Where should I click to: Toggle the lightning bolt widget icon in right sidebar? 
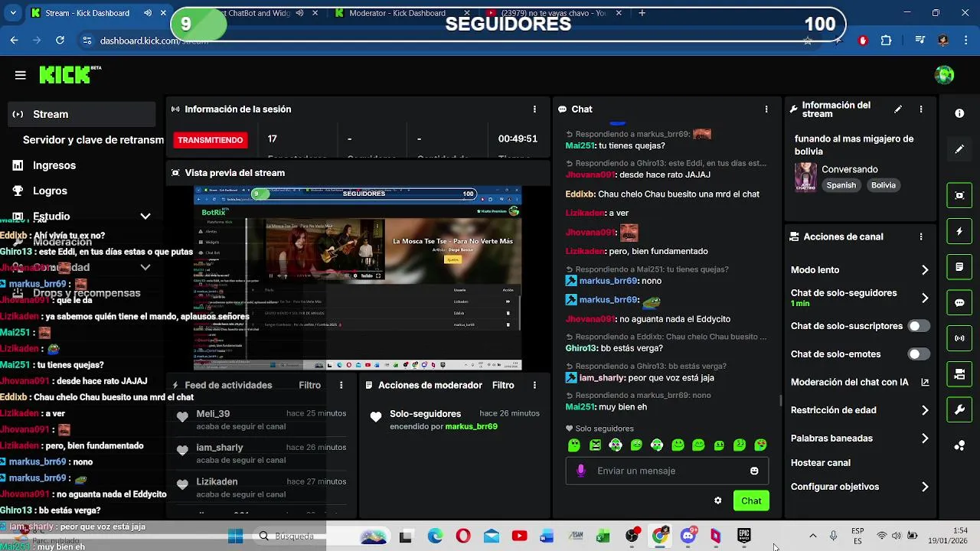tap(959, 231)
